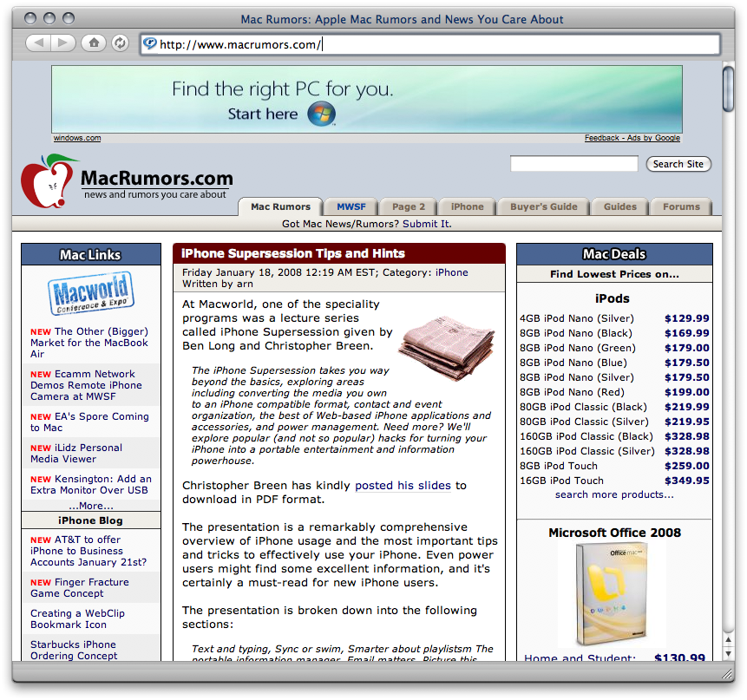Click the vertical scrollbar thumb
Image resolution: width=747 pixels, height=700 pixels.
(x=728, y=89)
